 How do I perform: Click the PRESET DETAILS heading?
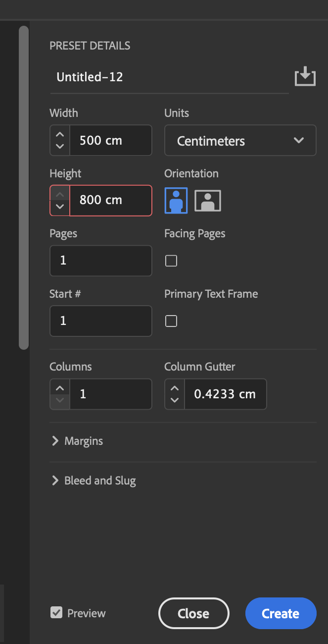click(x=90, y=46)
